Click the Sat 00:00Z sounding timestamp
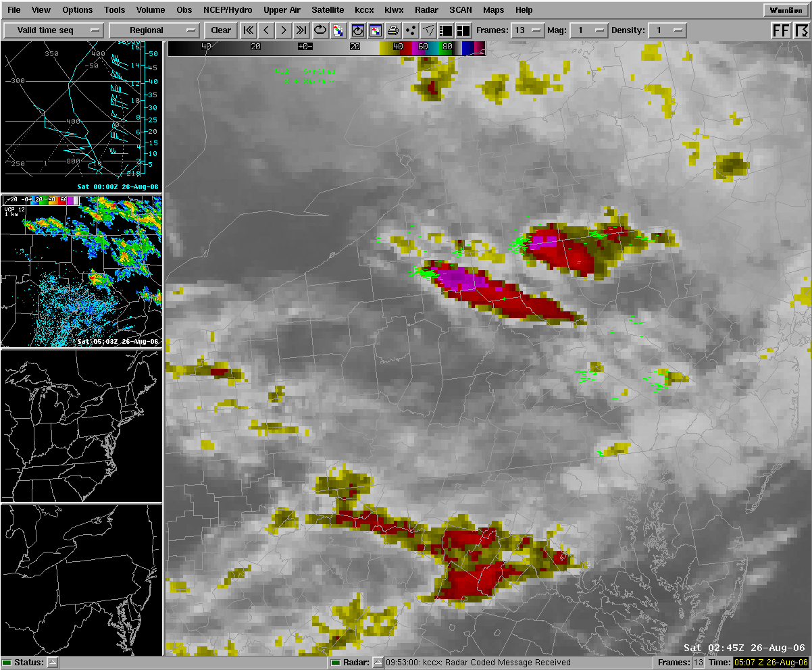This screenshot has height=670, width=812. [118, 186]
